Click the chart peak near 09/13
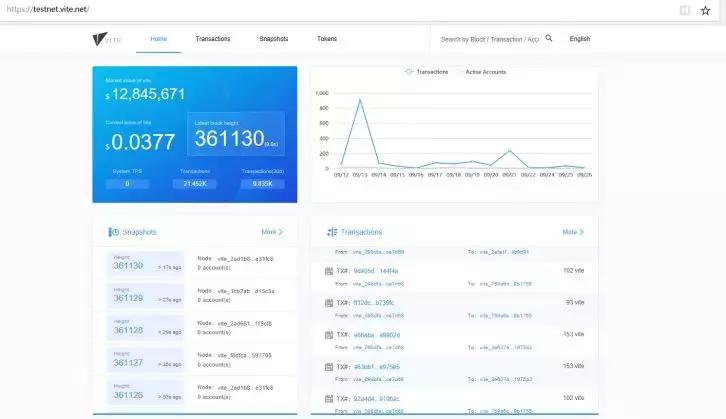Viewport: 726px width, 419px height. click(x=360, y=99)
